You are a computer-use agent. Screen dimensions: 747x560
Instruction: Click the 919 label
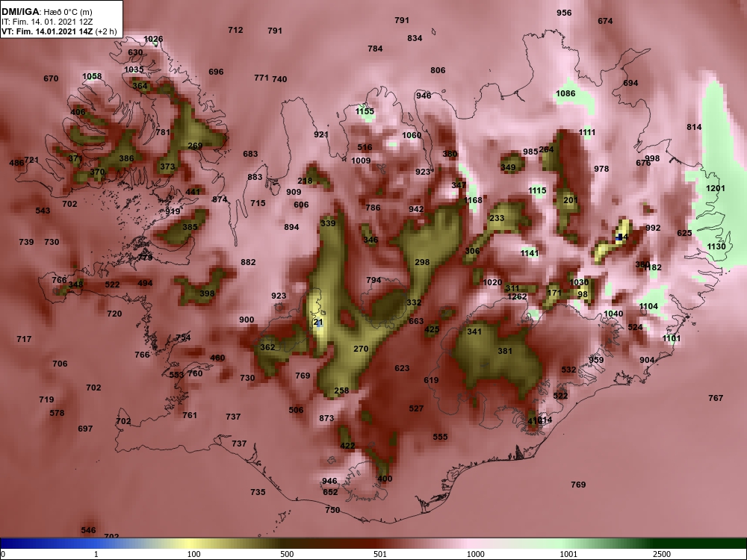(173, 211)
